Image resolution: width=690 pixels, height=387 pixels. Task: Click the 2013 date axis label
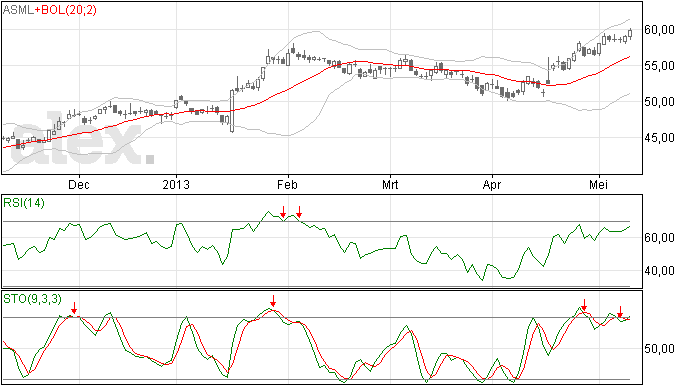176,184
